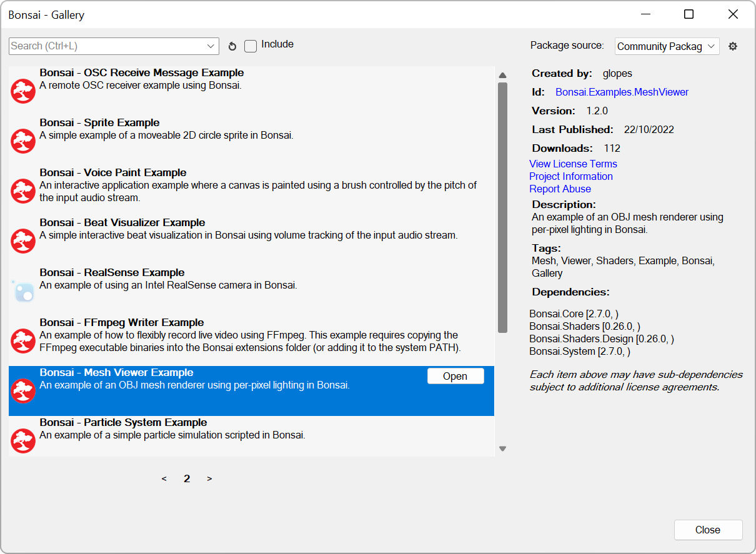Click the sub-dependencies license note in italics
This screenshot has width=756, height=554.
tap(636, 381)
